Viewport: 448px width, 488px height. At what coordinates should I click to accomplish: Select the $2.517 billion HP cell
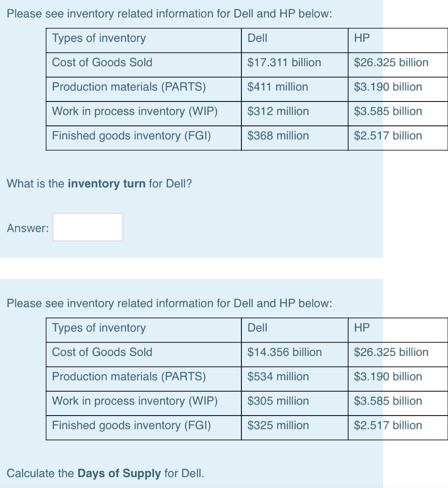tap(388, 136)
